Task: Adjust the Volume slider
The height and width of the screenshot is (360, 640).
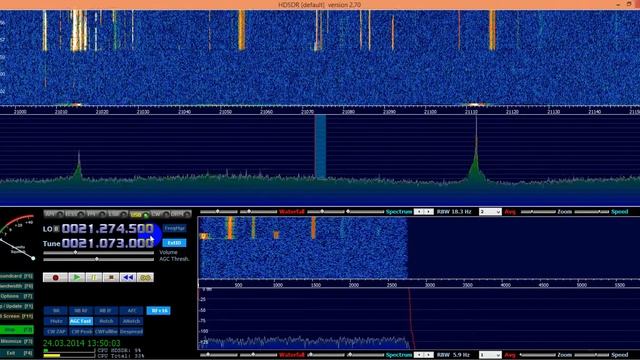Action: click(x=98, y=253)
